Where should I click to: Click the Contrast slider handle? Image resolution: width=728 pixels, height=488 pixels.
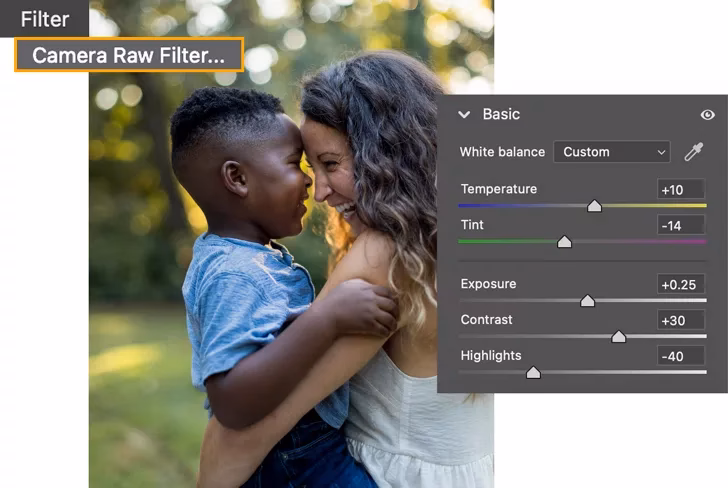tap(618, 336)
